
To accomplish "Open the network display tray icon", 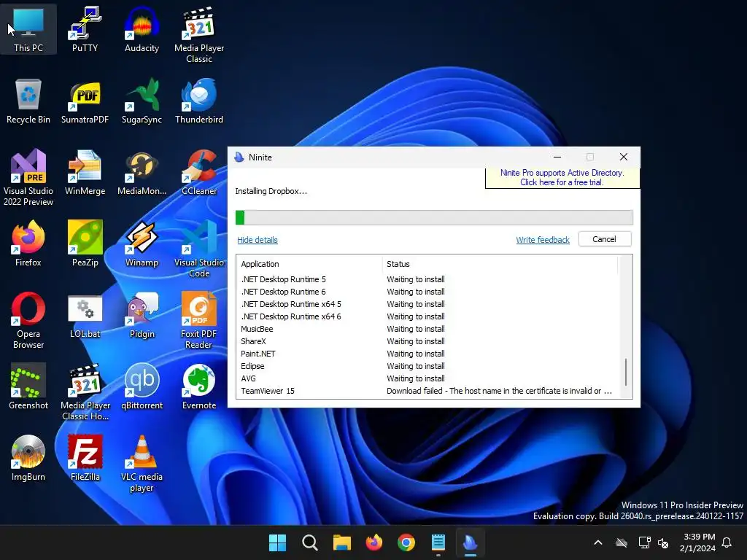I will click(x=644, y=542).
